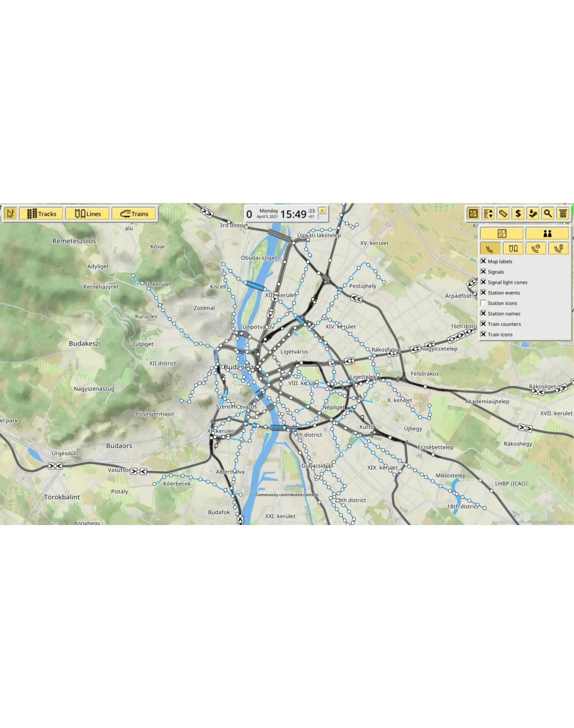574x728 pixels.
Task: Disable the Train counters checkbox
Action: point(483,324)
